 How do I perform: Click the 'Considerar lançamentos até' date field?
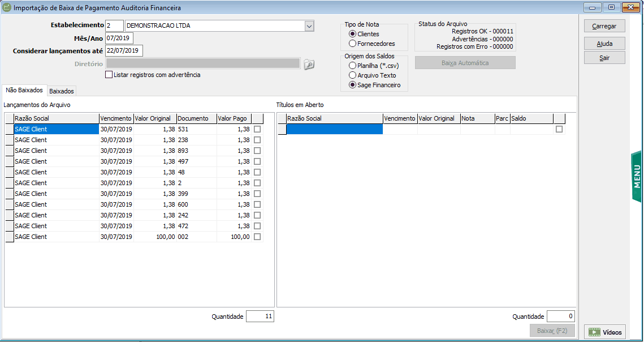click(124, 51)
